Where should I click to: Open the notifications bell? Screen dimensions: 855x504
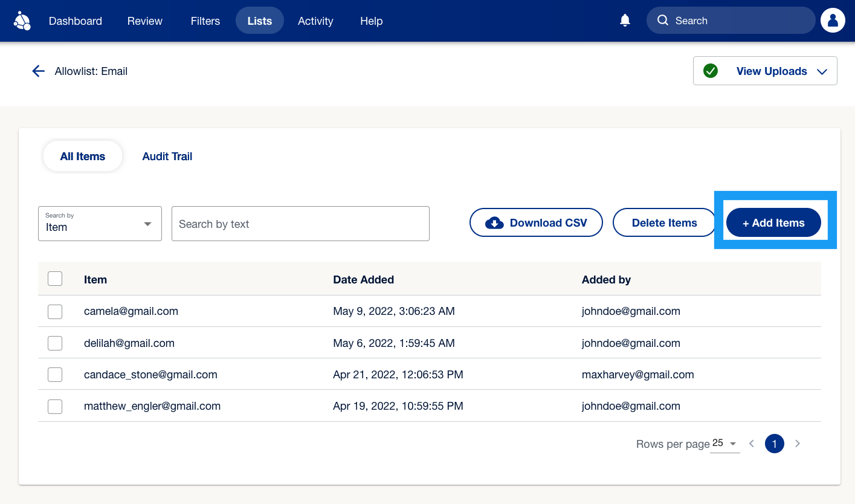625,21
